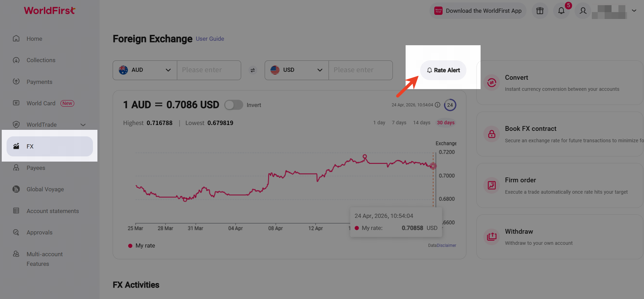644x299 pixels.
Task: Click the Approvals sidebar icon
Action: coord(16,232)
